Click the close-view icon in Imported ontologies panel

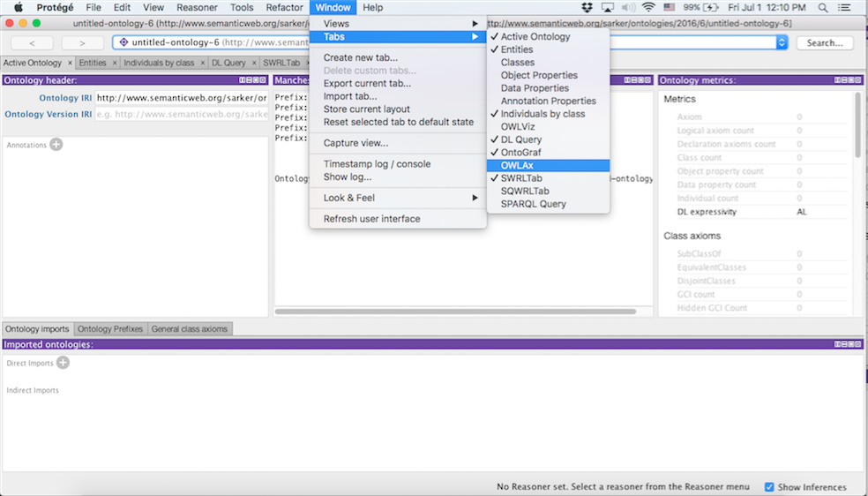pyautogui.click(x=857, y=344)
